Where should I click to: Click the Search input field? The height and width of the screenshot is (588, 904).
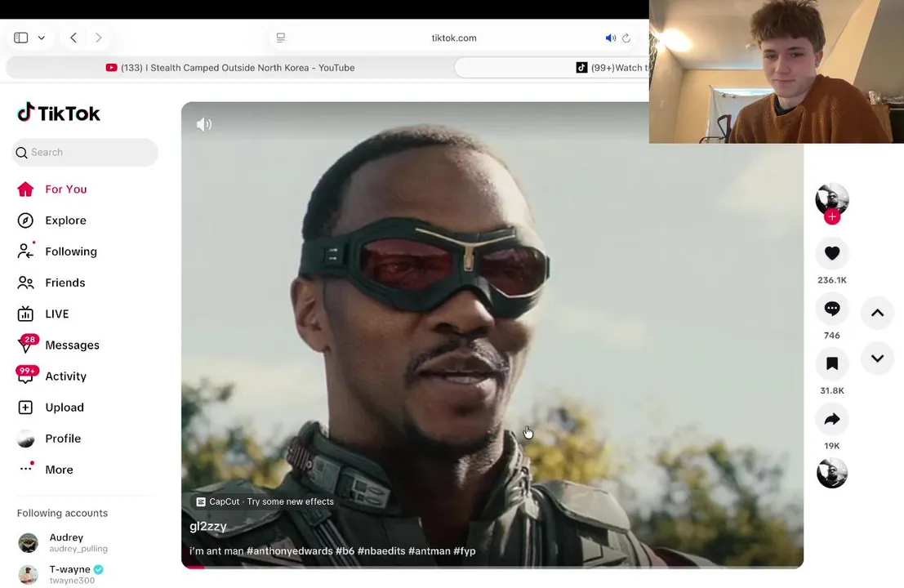click(x=85, y=152)
